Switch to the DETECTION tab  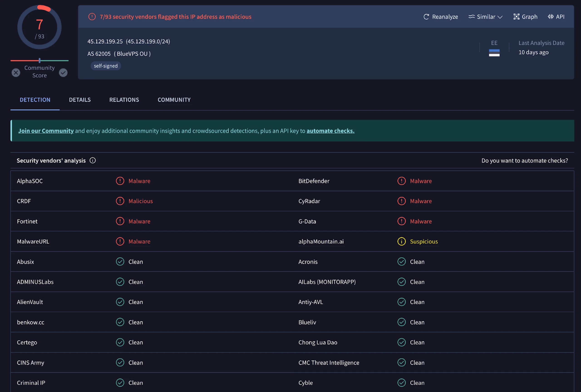(x=35, y=100)
